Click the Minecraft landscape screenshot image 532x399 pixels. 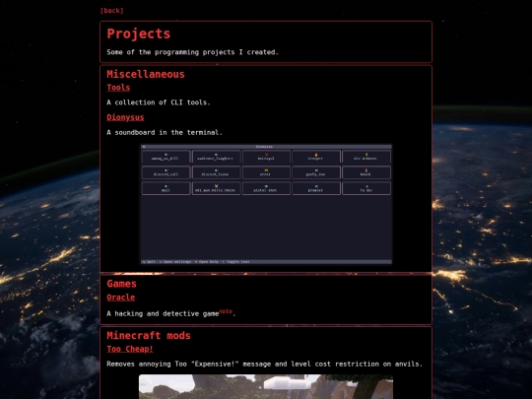(x=266, y=387)
